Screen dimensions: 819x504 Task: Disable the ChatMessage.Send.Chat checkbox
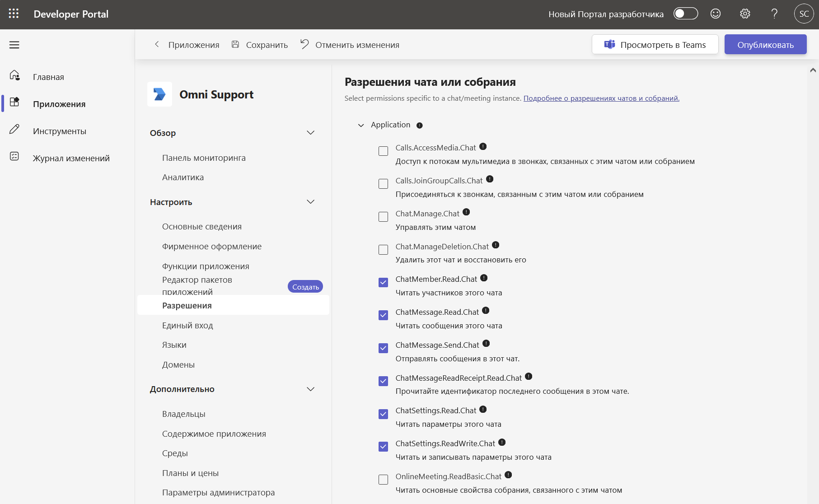coord(383,348)
